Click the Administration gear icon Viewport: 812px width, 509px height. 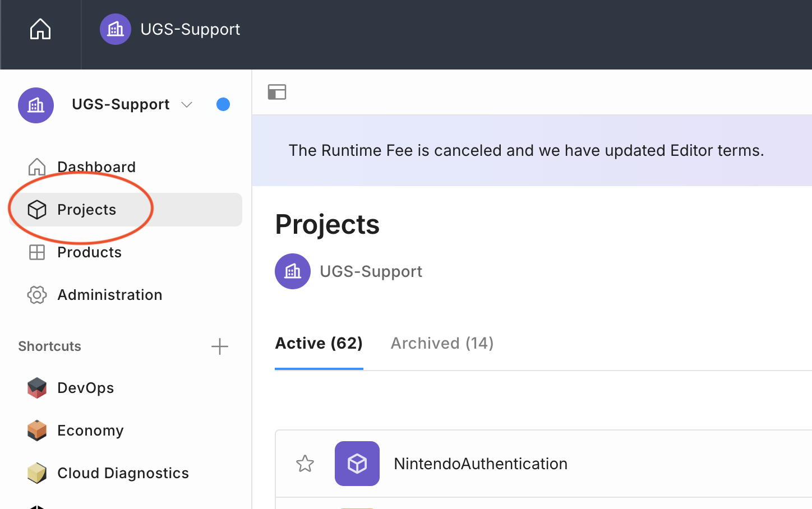click(37, 295)
